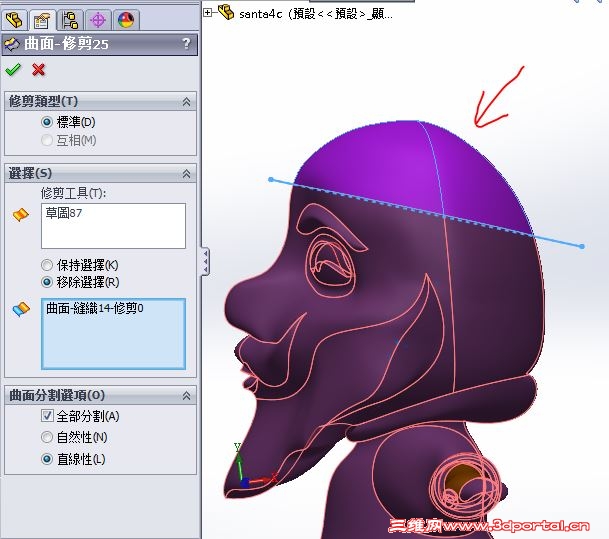Open the ConfigurationManager tab
Screen dimensions: 609x539
pyautogui.click(x=70, y=20)
